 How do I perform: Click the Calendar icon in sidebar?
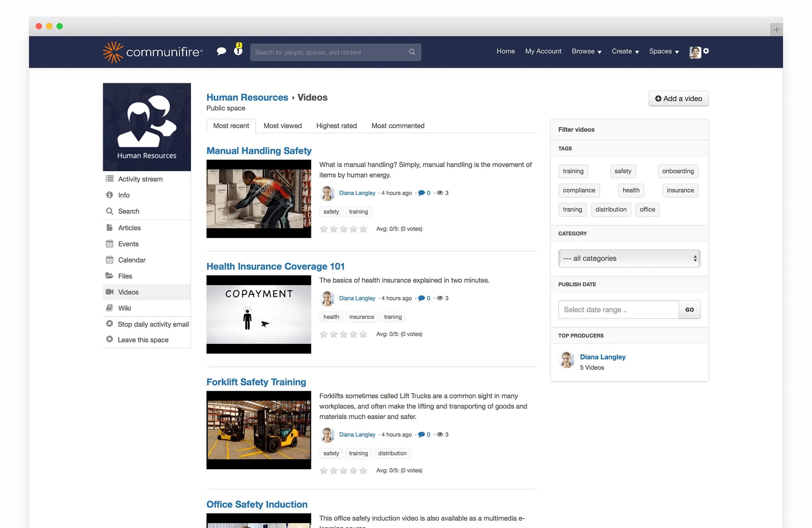(x=110, y=260)
